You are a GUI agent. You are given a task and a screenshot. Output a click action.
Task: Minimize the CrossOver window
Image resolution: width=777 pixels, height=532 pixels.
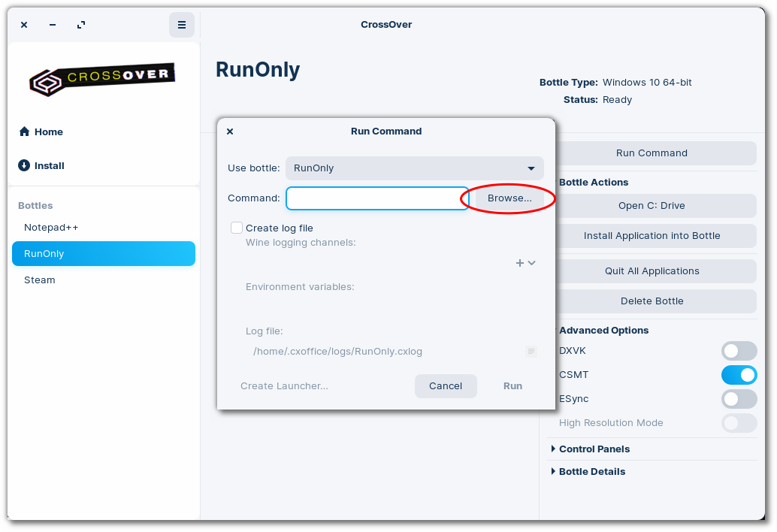click(x=53, y=25)
